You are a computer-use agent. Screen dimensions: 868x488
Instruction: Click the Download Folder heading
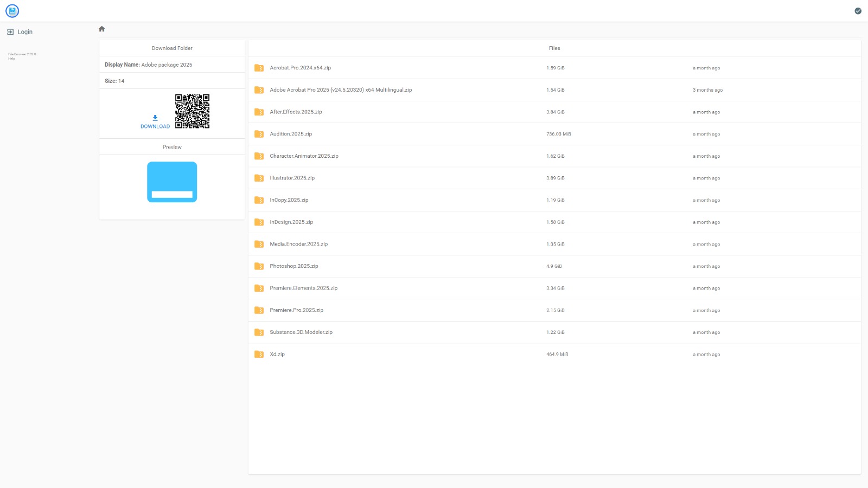click(x=172, y=48)
